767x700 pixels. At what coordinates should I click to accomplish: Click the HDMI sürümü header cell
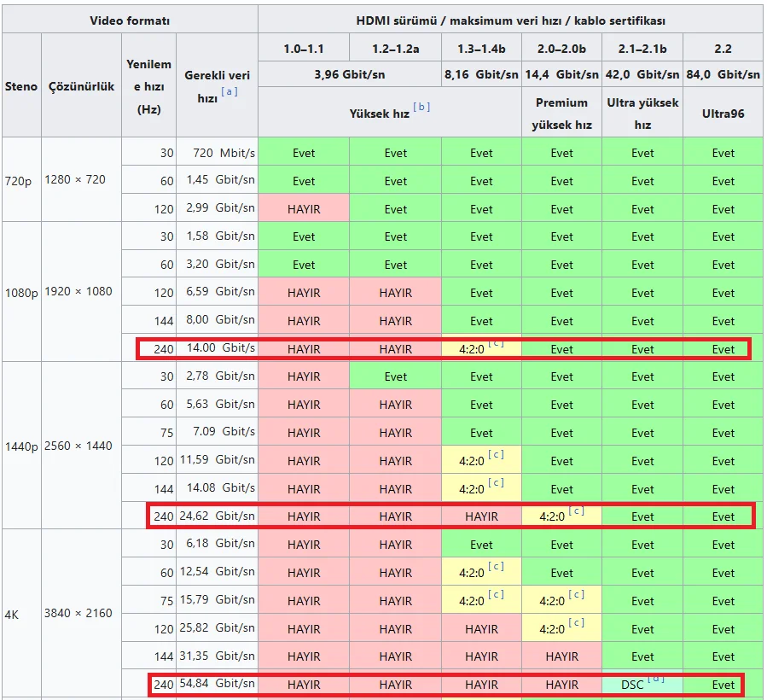[510, 20]
